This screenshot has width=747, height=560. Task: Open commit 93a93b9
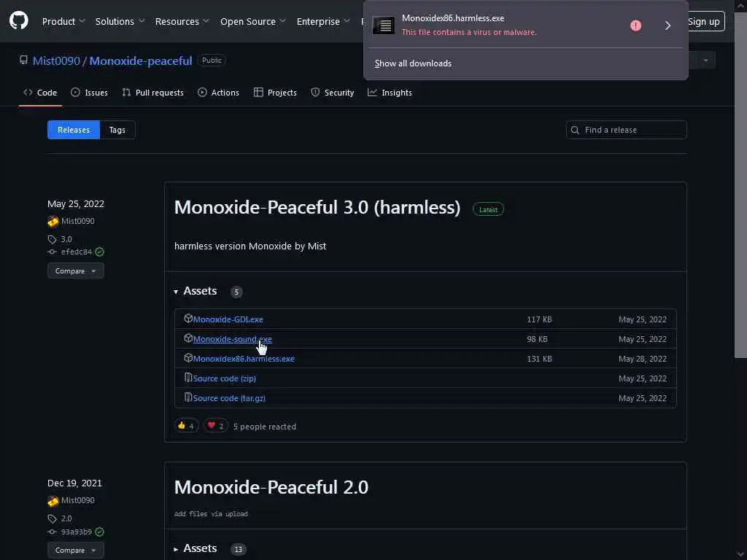76,532
